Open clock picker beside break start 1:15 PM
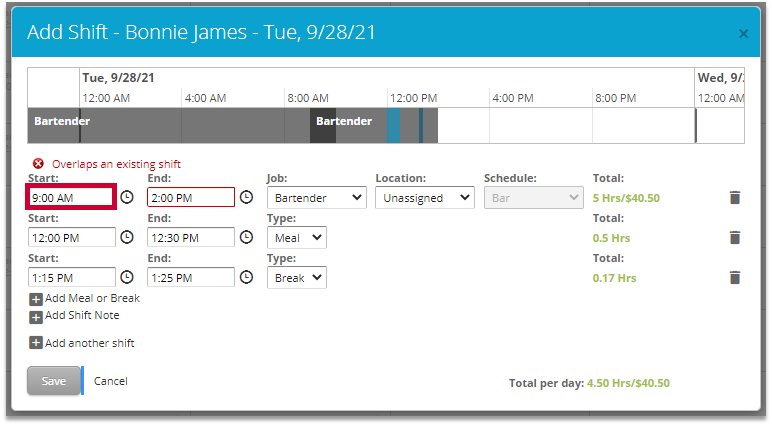 [127, 277]
